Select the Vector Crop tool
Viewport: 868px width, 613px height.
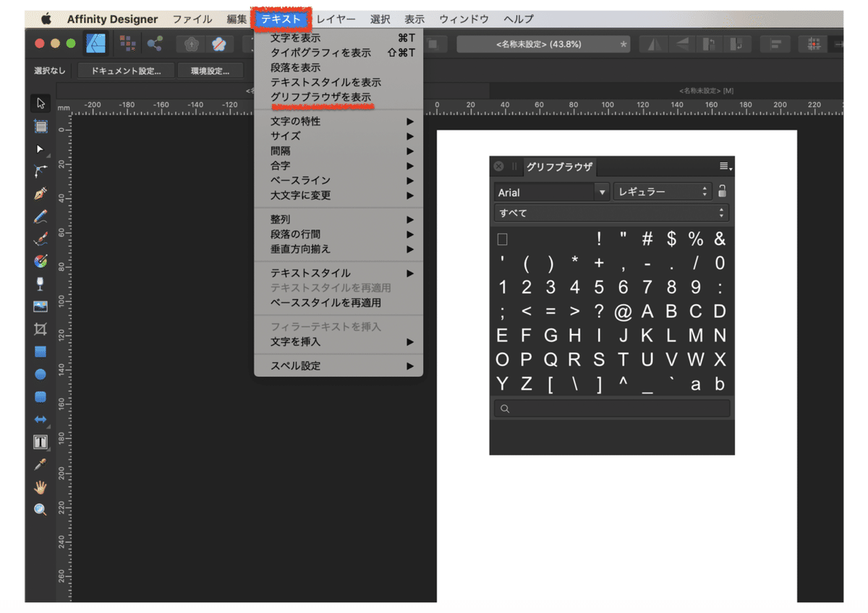pyautogui.click(x=41, y=329)
